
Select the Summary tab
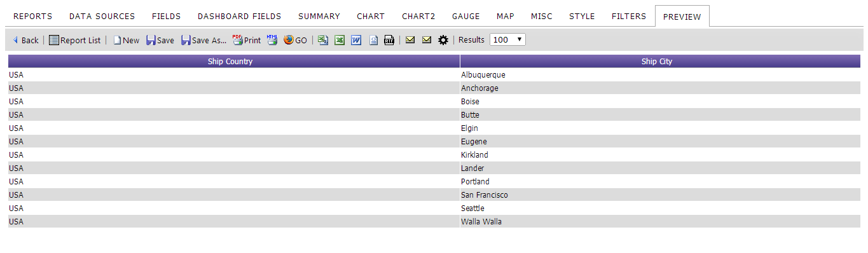[319, 17]
